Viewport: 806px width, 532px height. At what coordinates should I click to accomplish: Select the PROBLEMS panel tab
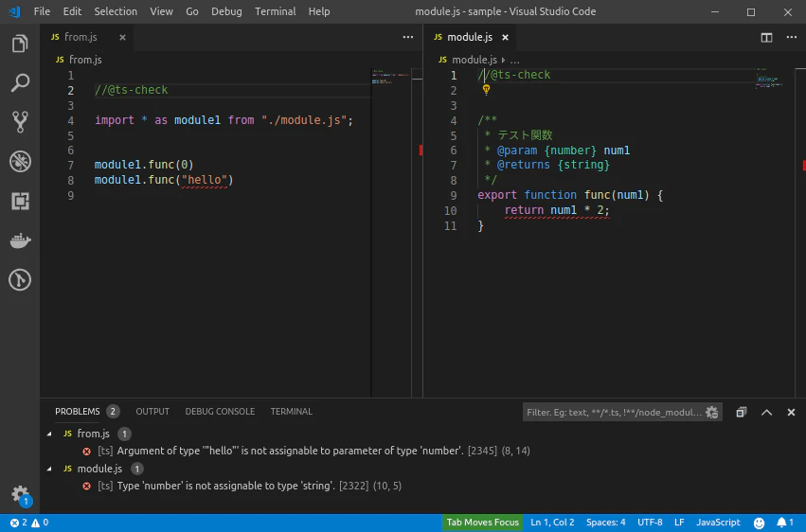tap(78, 412)
